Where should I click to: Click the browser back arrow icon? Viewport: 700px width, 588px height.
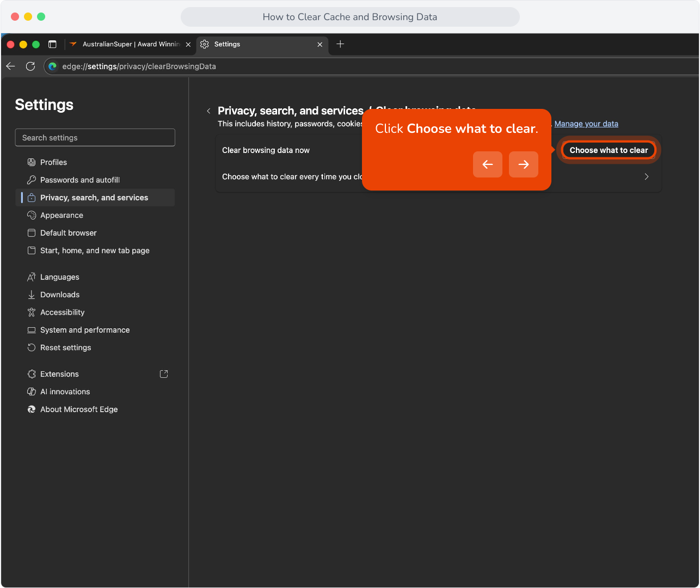(x=10, y=66)
